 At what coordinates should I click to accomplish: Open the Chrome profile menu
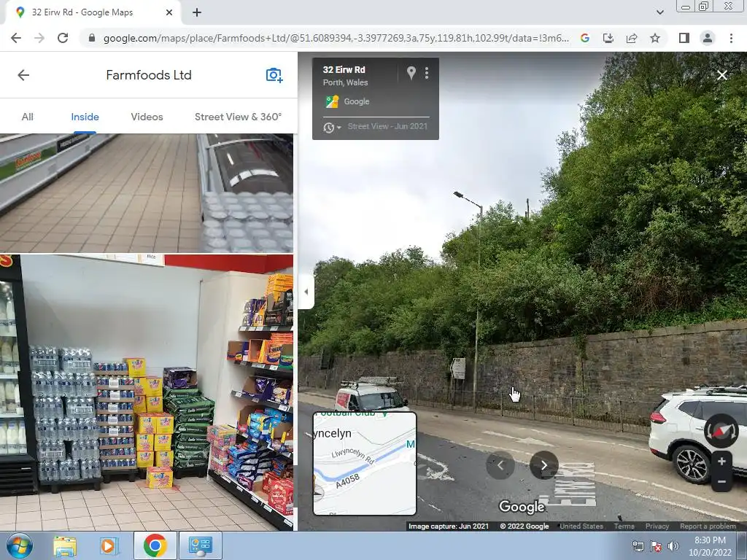click(708, 38)
